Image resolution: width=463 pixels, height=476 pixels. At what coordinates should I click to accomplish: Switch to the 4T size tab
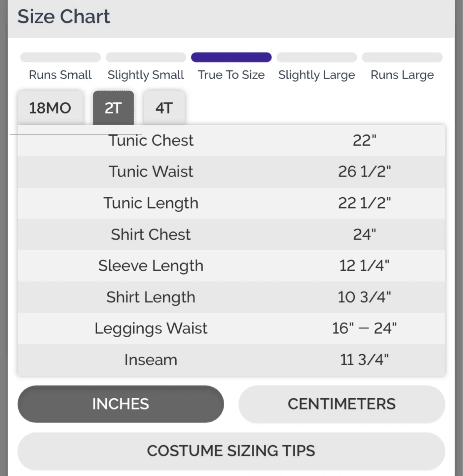[164, 108]
